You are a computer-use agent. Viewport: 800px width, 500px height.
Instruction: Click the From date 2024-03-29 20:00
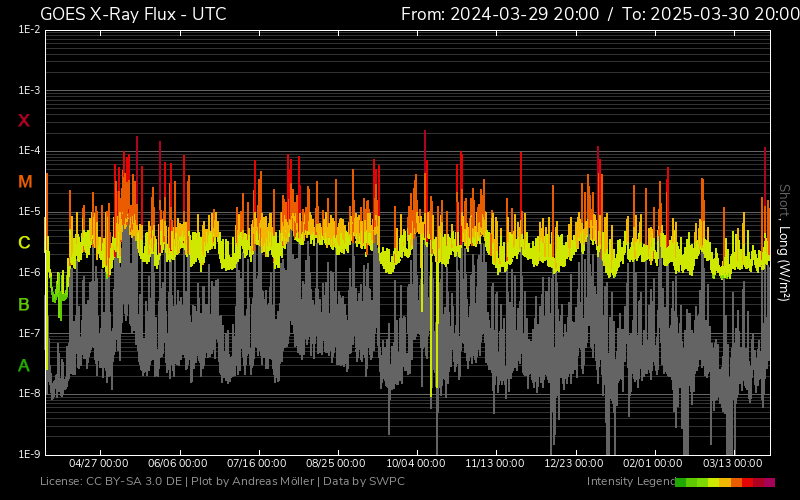(500, 14)
